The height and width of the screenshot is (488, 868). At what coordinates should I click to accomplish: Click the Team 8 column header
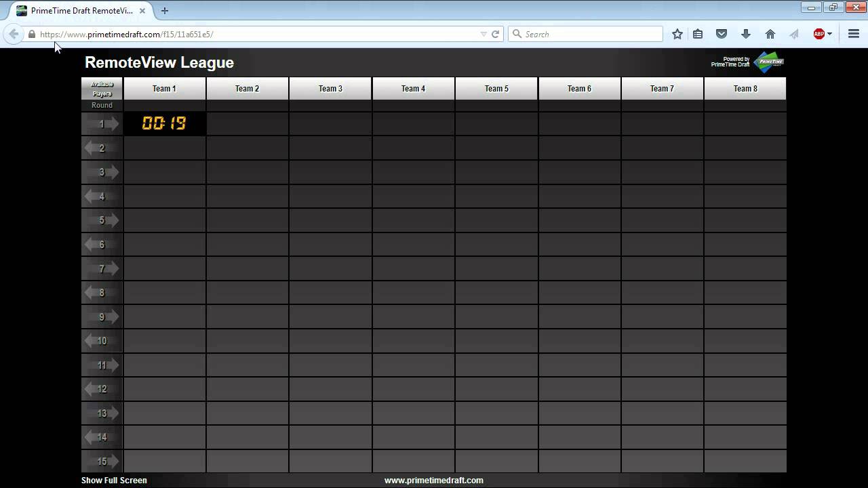pyautogui.click(x=745, y=89)
